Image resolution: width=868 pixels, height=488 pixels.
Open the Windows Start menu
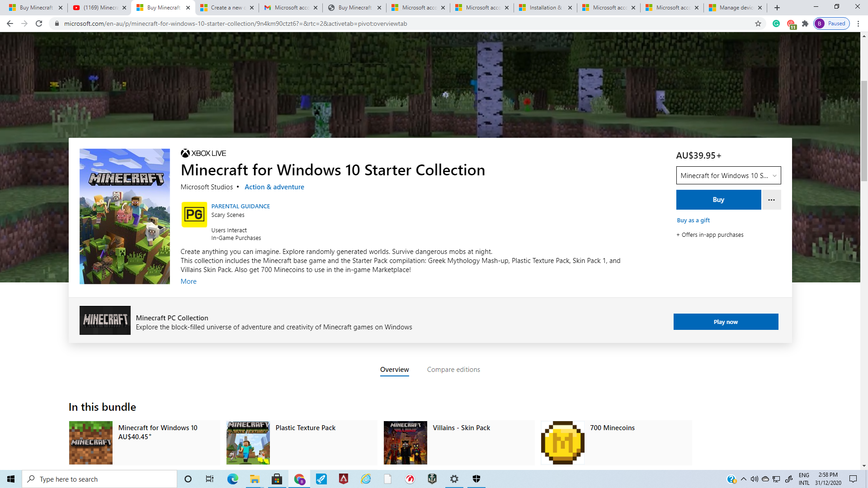11,479
